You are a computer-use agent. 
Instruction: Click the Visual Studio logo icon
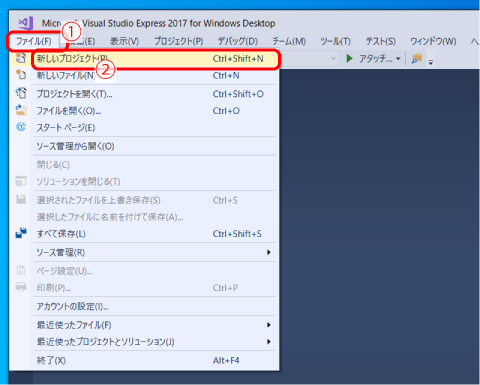click(x=26, y=23)
